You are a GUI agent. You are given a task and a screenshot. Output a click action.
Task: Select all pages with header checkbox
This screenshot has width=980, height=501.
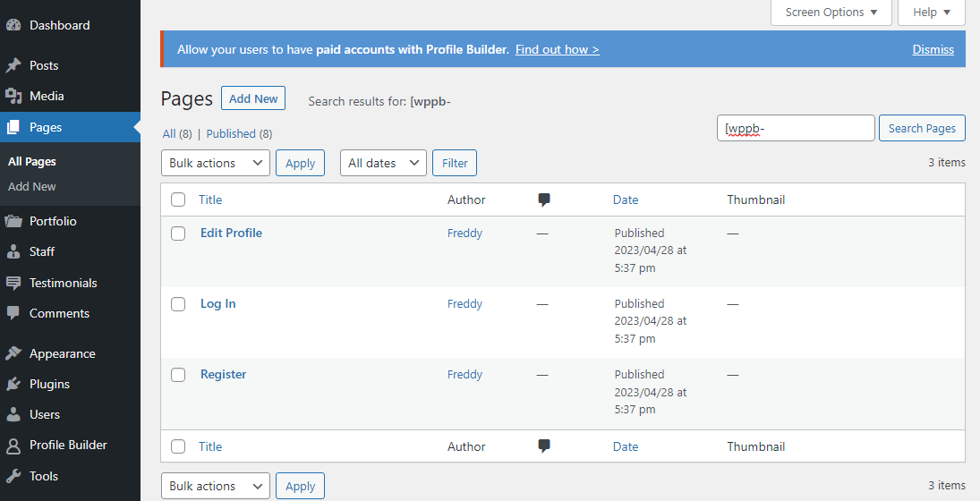click(x=178, y=200)
